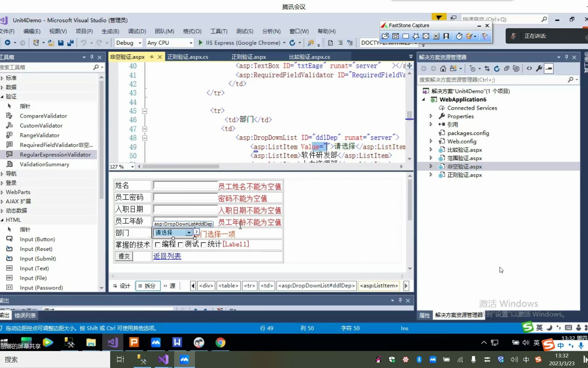Click the Navigate Backward arrow icon
Viewport: 588px width, 368px height.
click(7, 43)
